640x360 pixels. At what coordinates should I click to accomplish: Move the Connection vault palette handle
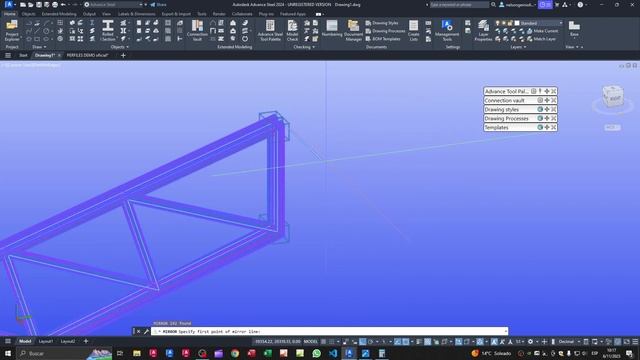pos(547,100)
